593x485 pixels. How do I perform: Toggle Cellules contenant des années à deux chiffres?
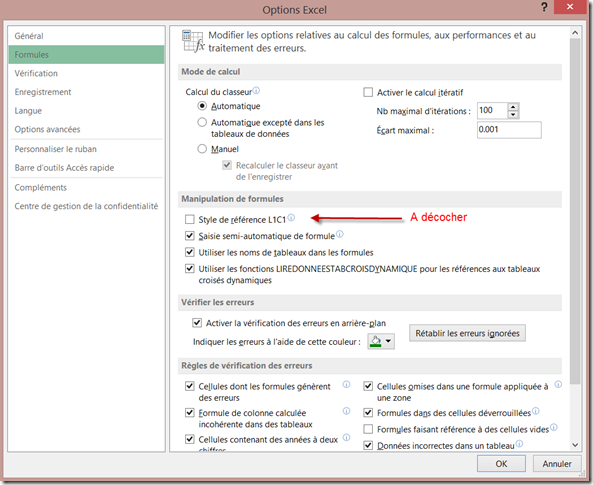pos(190,439)
